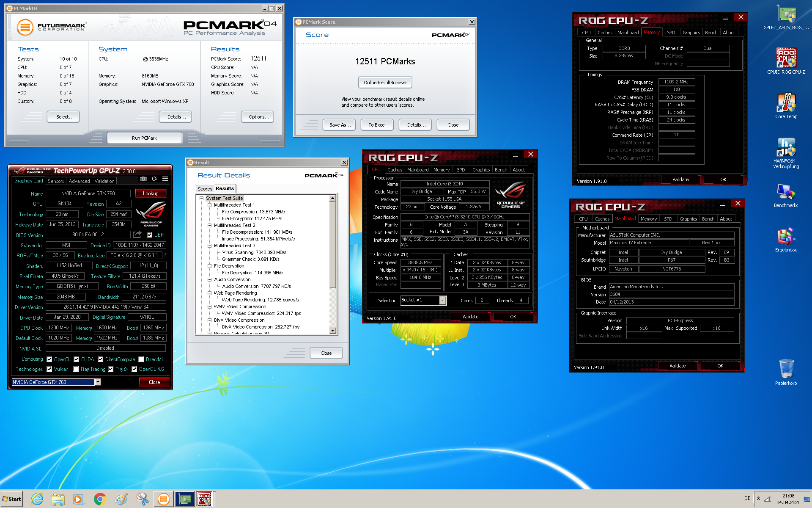
Task: Toggle the CUDA checkbox
Action: (x=77, y=359)
